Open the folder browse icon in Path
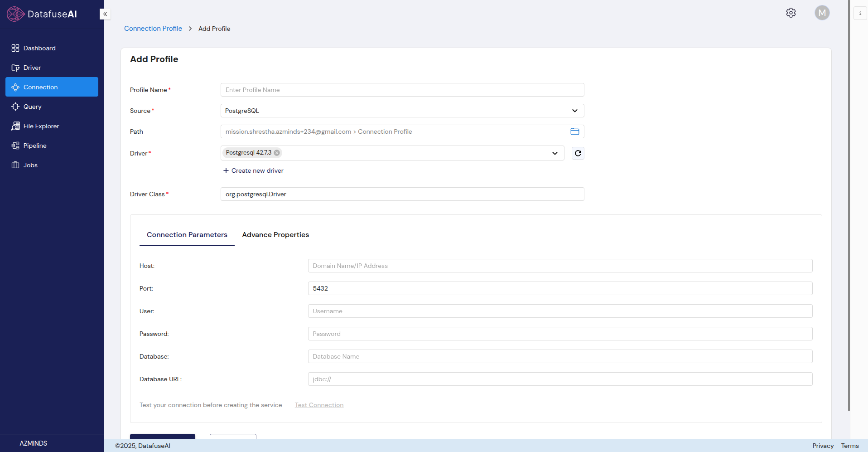Viewport: 868px width, 452px height. [x=574, y=131]
